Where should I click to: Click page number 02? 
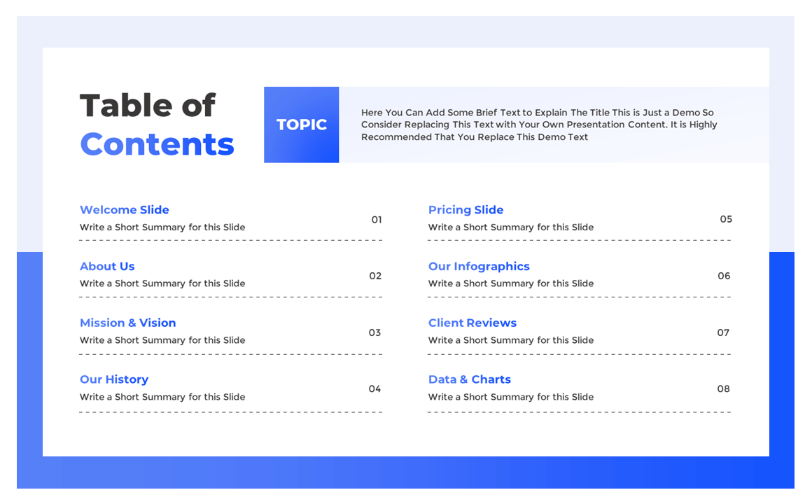pyautogui.click(x=375, y=276)
